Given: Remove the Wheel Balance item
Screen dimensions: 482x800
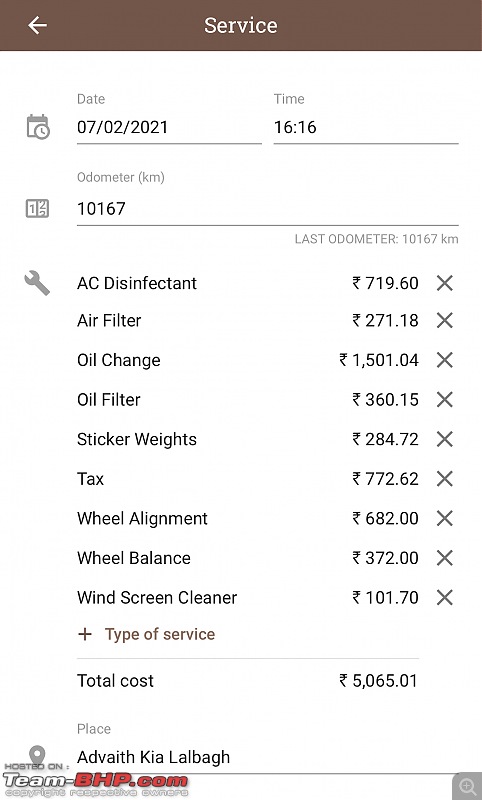Looking at the screenshot, I should (x=445, y=558).
